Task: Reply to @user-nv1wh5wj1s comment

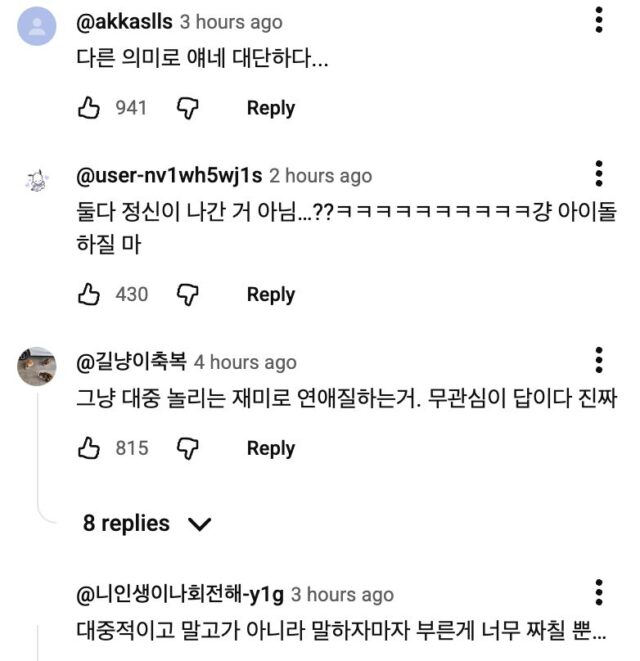Action: pyautogui.click(x=270, y=294)
